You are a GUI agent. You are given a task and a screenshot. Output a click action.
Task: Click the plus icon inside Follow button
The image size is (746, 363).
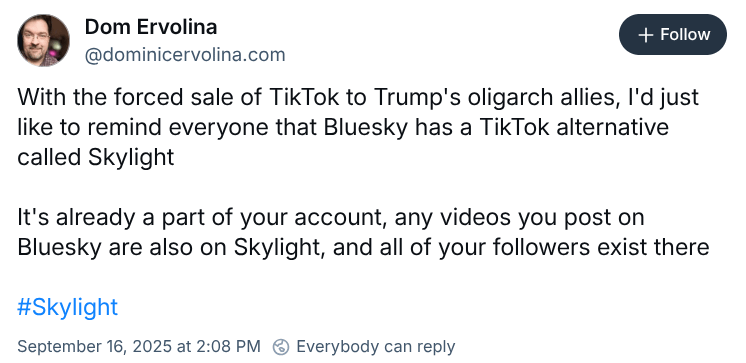tap(645, 35)
